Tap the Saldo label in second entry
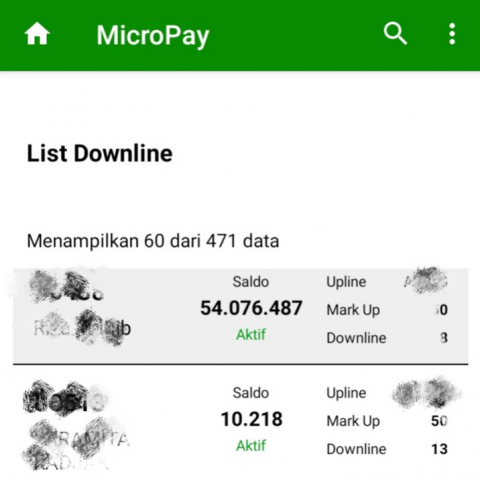This screenshot has height=480, width=480. (251, 393)
